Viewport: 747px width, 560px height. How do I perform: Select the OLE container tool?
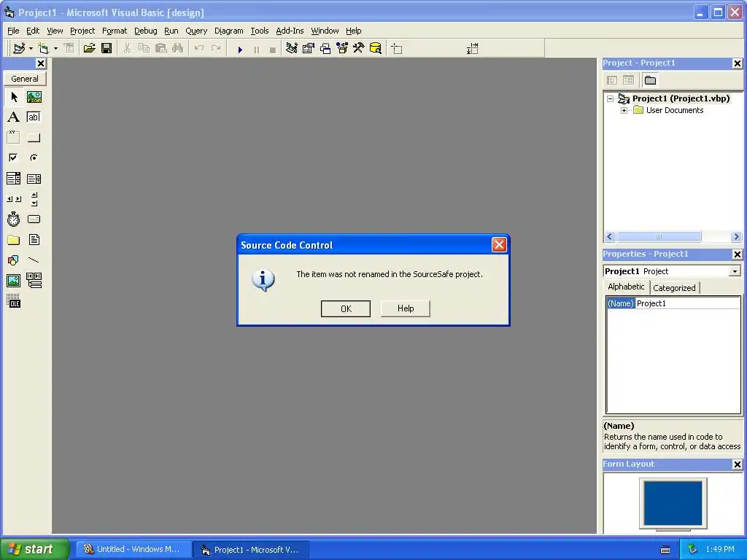[x=14, y=300]
